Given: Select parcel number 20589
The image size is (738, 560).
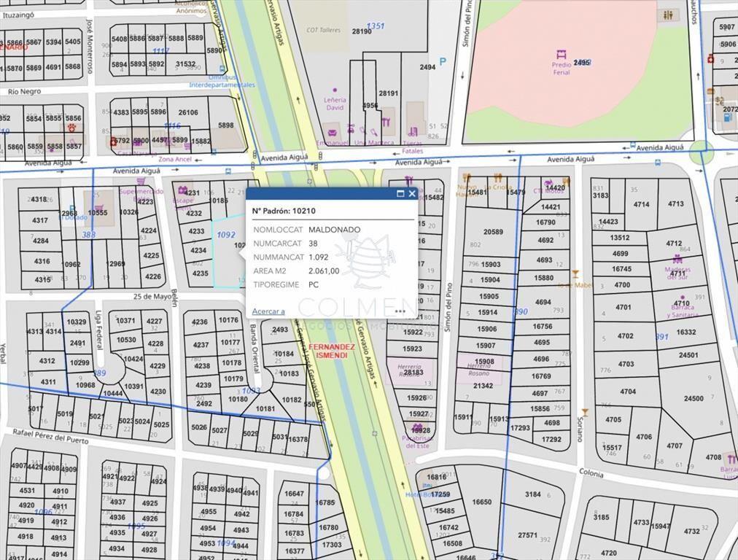Looking at the screenshot, I should click(x=493, y=232).
